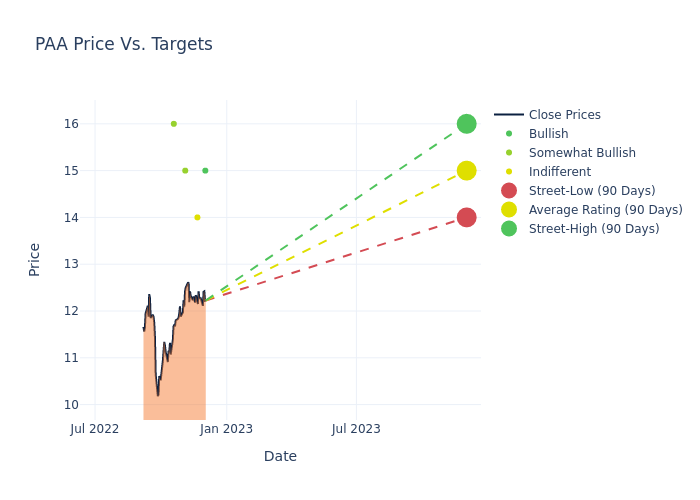Hide Street-High (90 Days) legend series

593,229
